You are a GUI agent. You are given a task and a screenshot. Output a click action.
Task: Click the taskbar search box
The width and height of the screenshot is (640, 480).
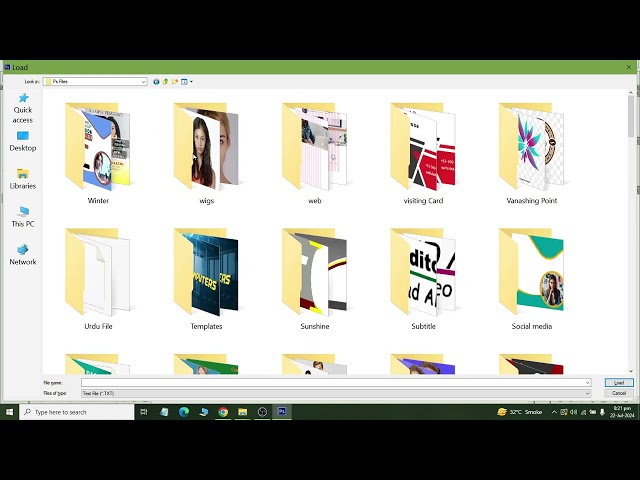pyautogui.click(x=77, y=412)
